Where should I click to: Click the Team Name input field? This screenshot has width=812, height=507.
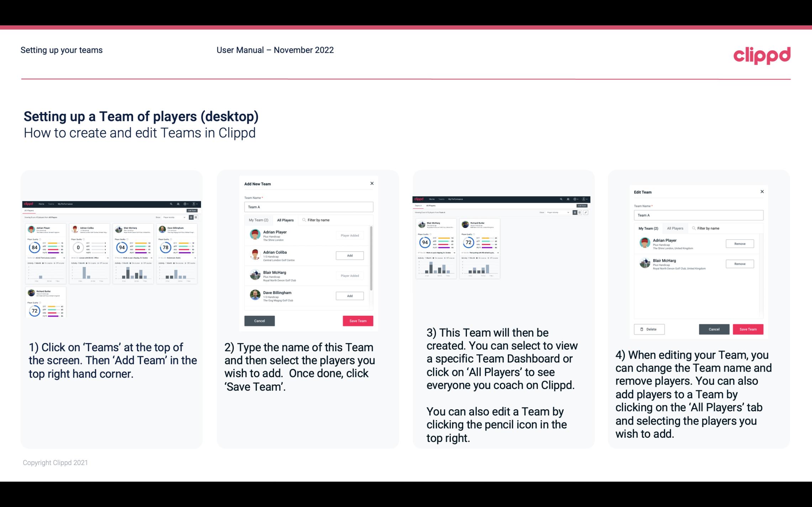tap(309, 207)
